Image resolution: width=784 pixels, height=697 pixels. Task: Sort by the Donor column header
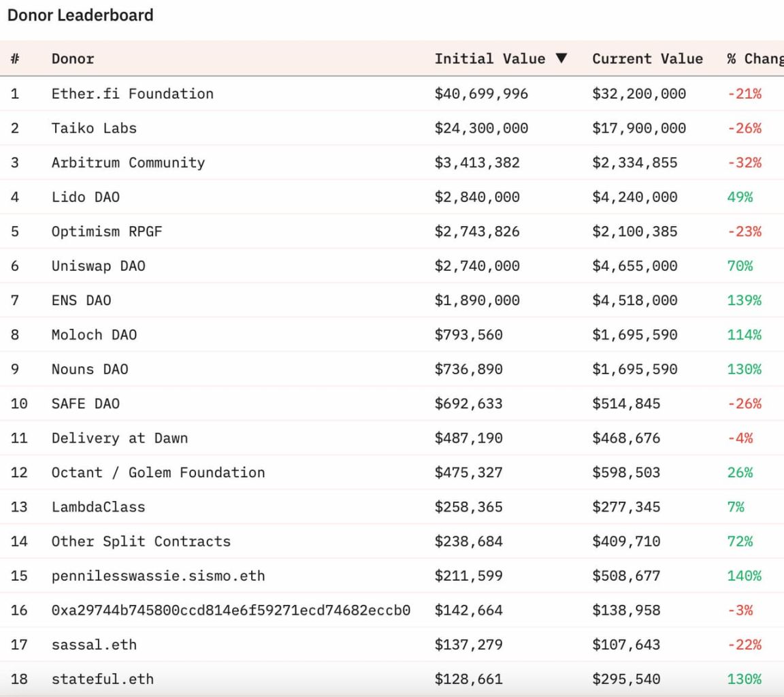point(73,59)
